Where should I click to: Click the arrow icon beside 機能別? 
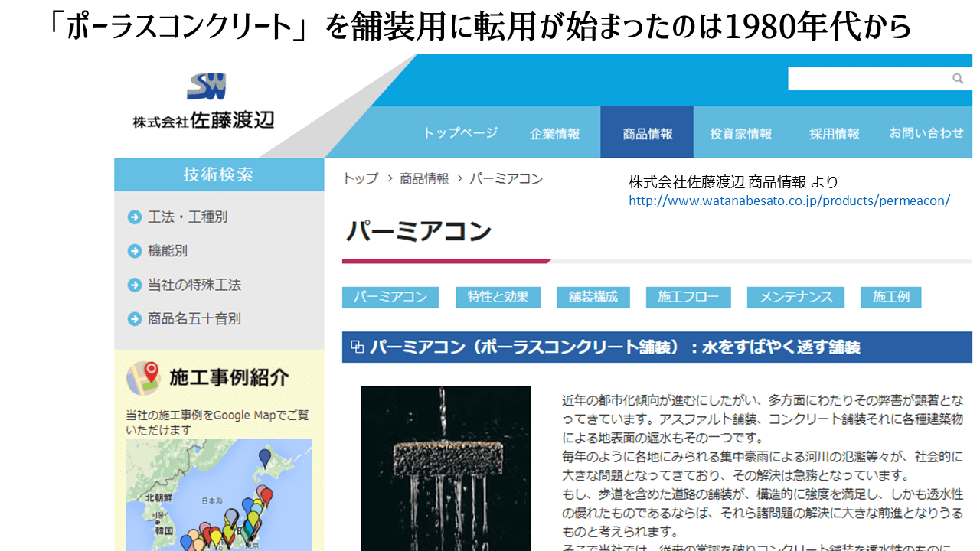[x=135, y=251]
